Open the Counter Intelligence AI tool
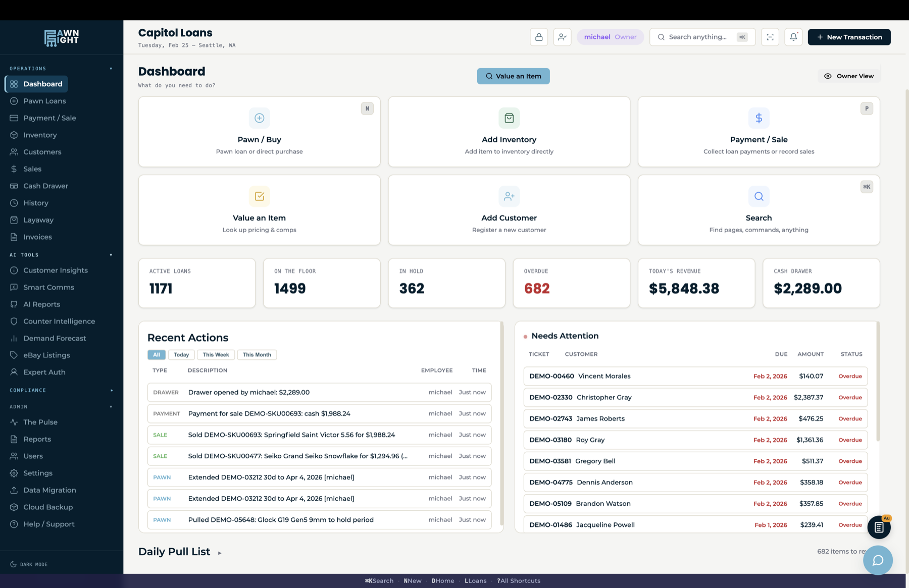The width and height of the screenshot is (909, 588). 59,321
